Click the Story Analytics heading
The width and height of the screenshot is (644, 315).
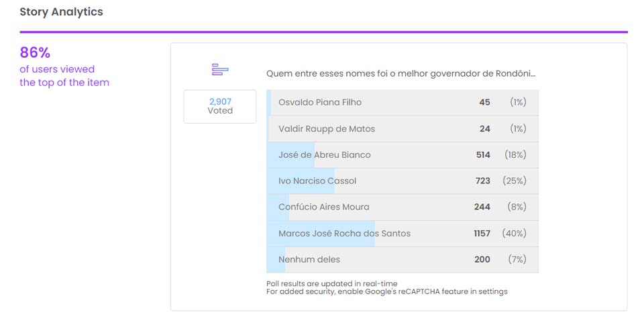coord(61,12)
